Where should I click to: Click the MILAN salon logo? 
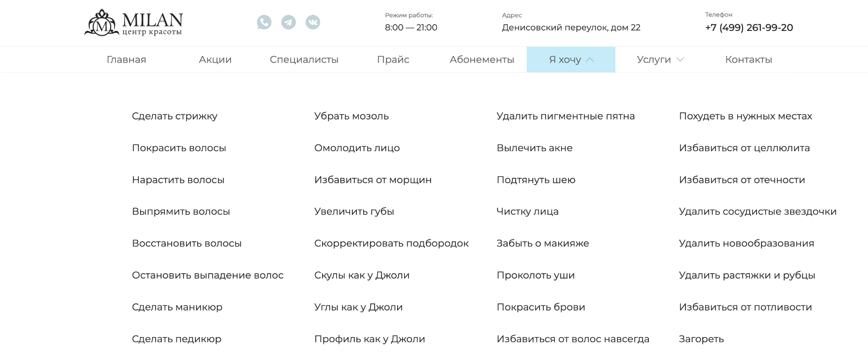[x=134, y=23]
